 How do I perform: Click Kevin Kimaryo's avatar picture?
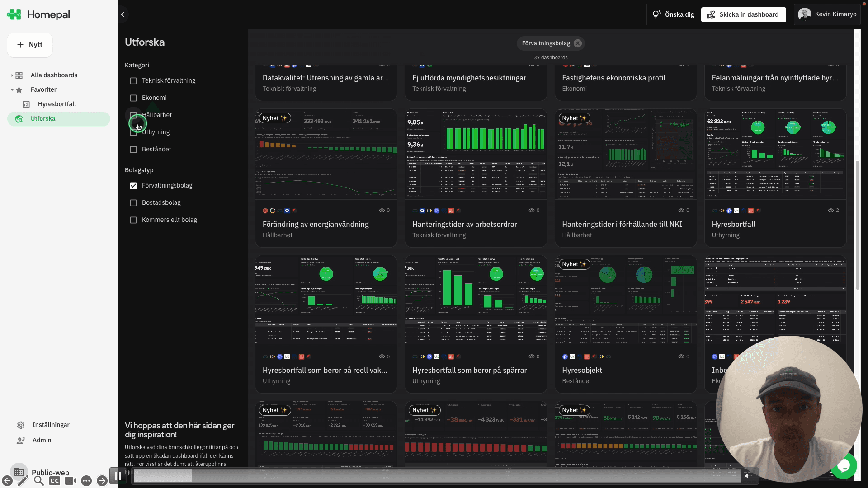click(x=805, y=14)
